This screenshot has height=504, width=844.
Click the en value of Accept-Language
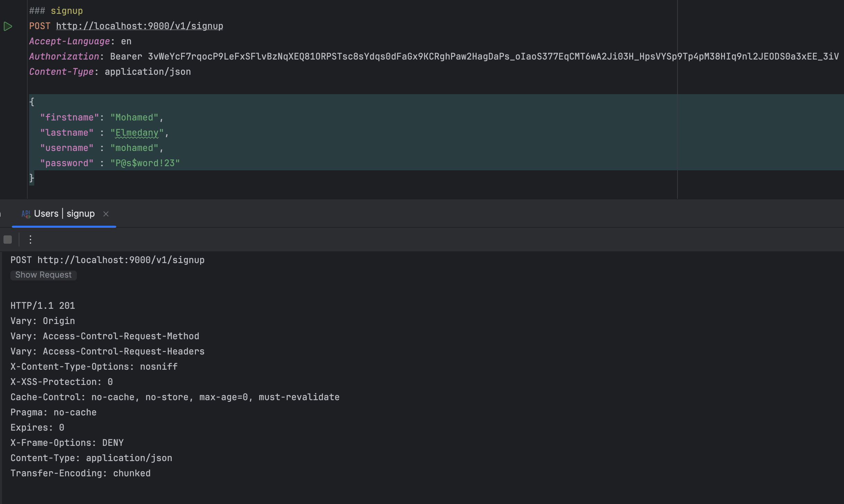point(126,41)
